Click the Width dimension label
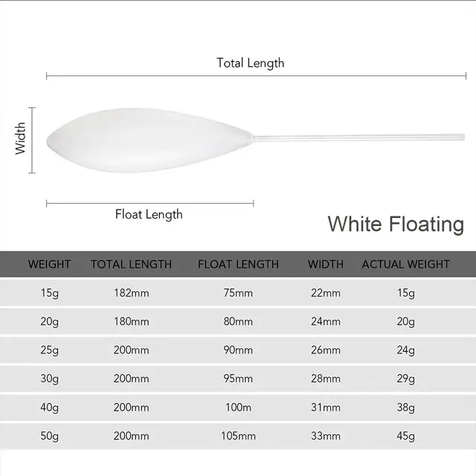Screen dimensions: 476x476 [x=21, y=138]
